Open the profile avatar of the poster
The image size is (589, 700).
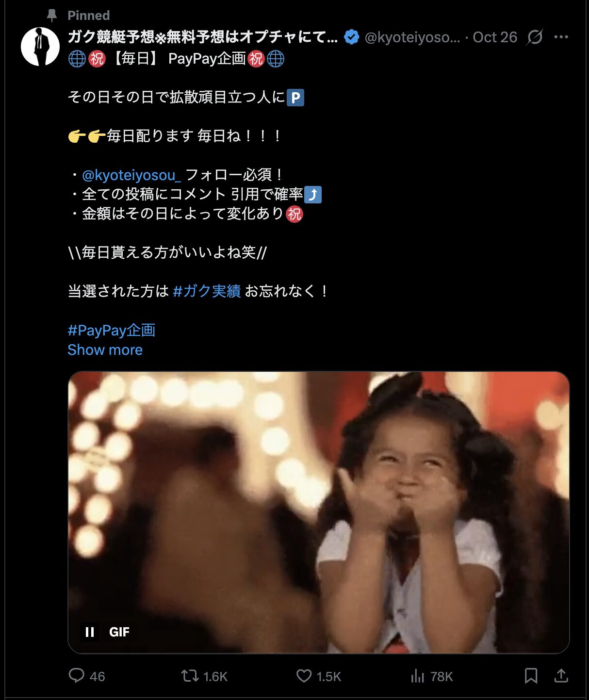click(x=40, y=47)
